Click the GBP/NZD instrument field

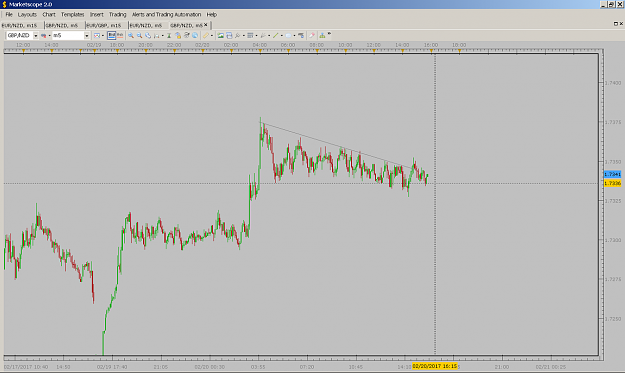[x=20, y=35]
